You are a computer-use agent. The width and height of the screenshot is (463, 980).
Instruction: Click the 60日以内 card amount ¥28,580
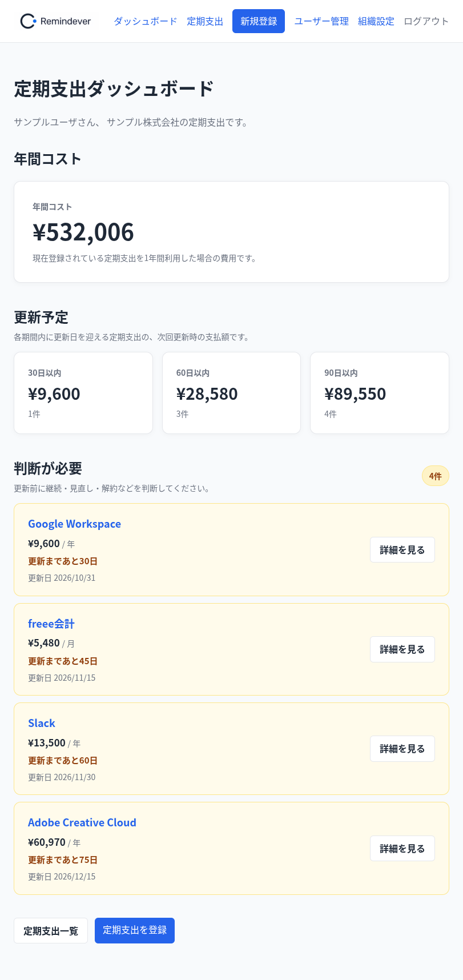point(207,393)
